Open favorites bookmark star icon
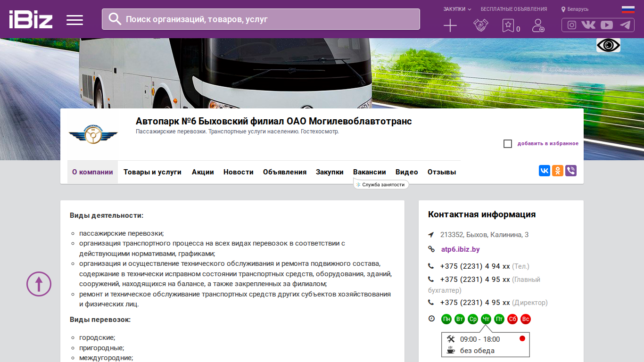The height and width of the screenshot is (362, 644). [x=508, y=25]
